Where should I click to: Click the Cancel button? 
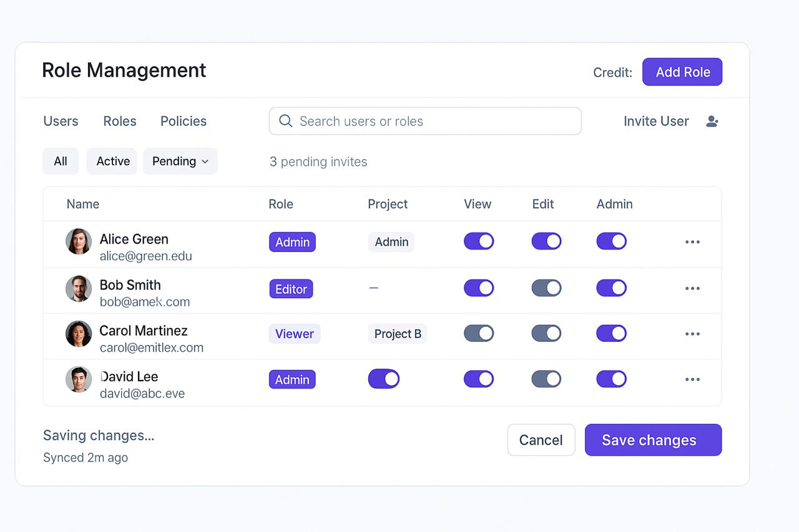[541, 440]
